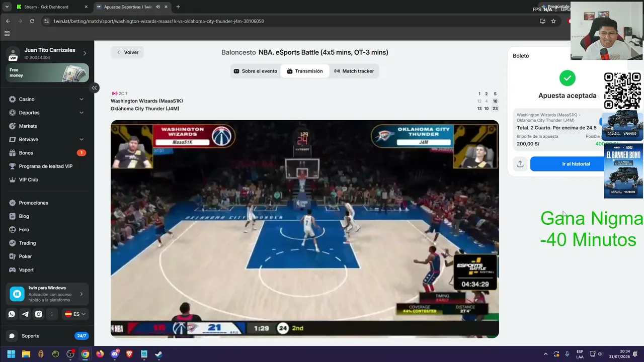Open a new browser tab
The height and width of the screenshot is (362, 644).
pos(178,7)
